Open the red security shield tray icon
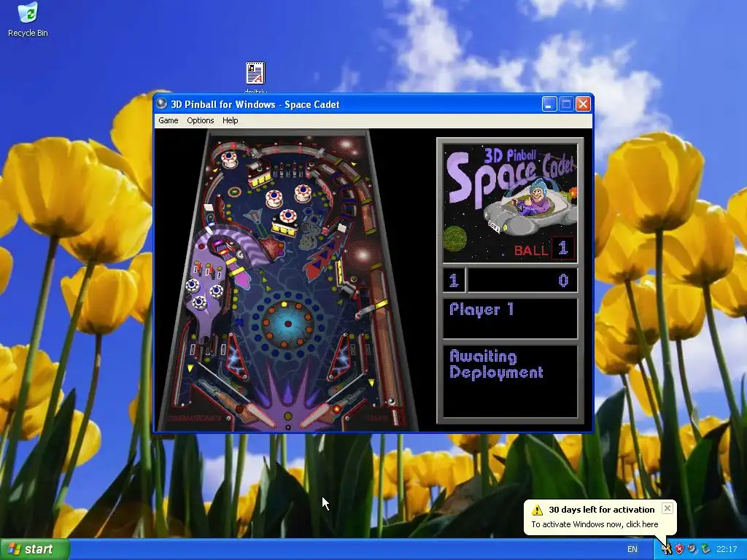747x560 pixels. pos(679,549)
